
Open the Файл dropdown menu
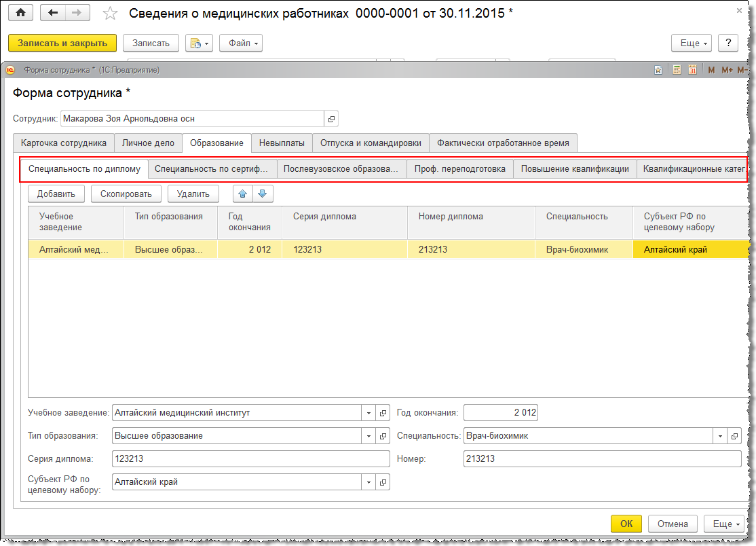click(x=240, y=43)
